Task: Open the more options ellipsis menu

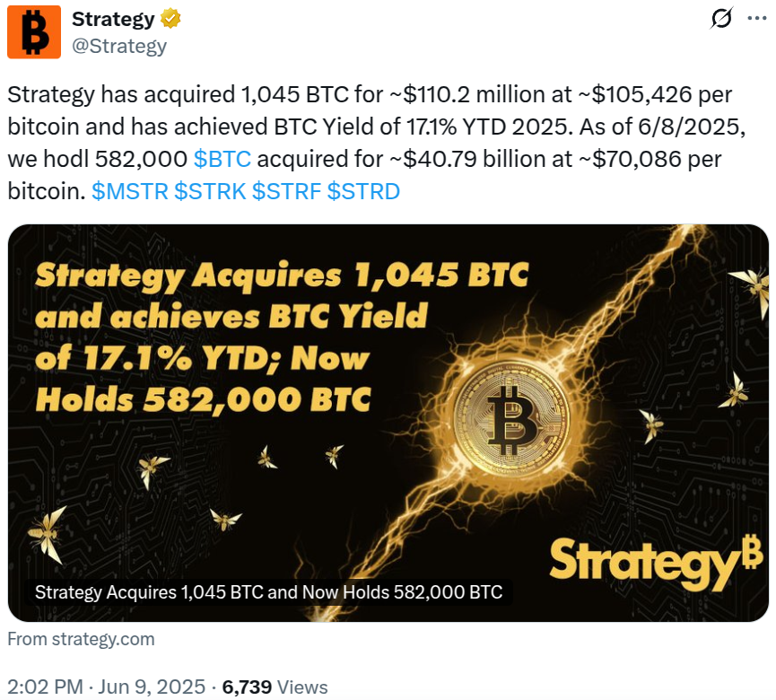Action: 759,20
